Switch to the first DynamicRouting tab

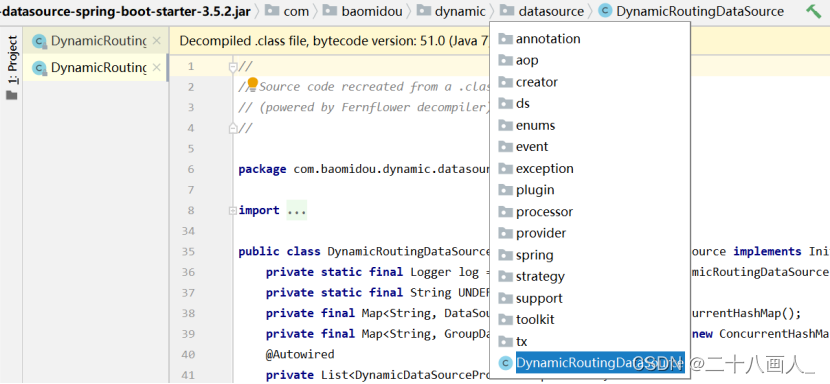coord(95,41)
